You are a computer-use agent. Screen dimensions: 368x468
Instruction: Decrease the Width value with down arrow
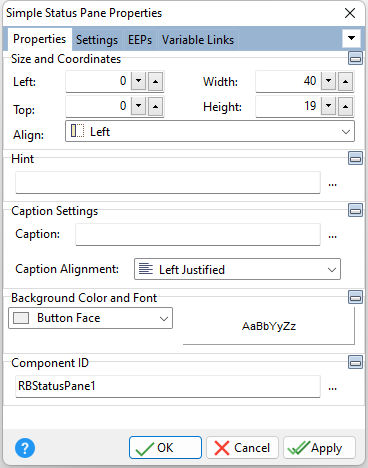(x=328, y=81)
